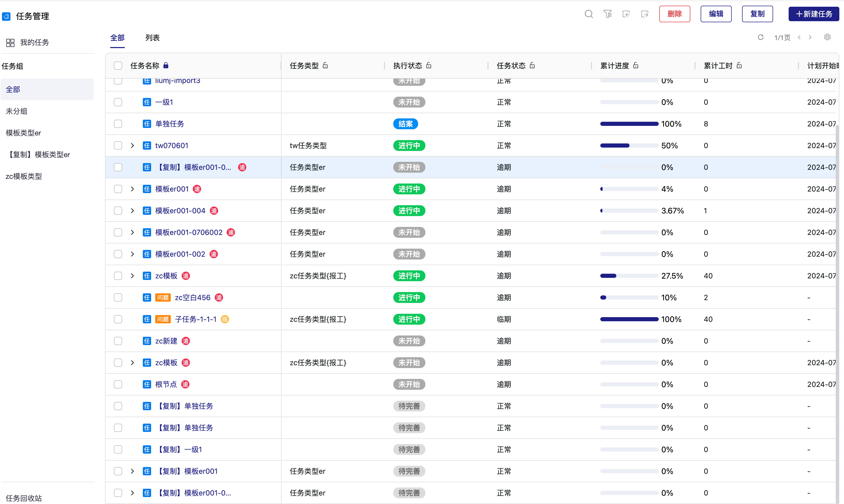Click the import arrow icon
The width and height of the screenshot is (844, 504).
626,14
